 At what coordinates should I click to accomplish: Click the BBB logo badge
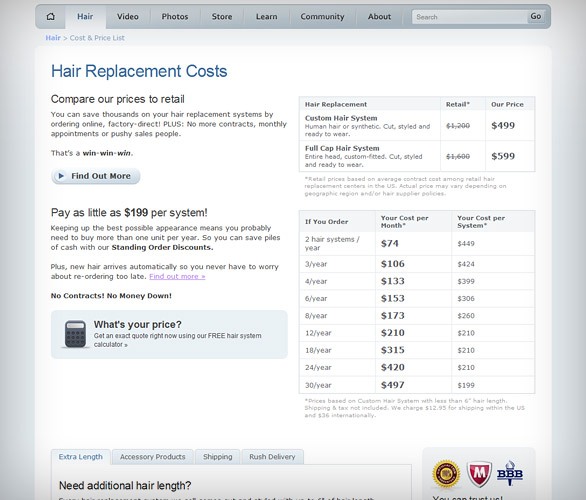click(x=510, y=473)
